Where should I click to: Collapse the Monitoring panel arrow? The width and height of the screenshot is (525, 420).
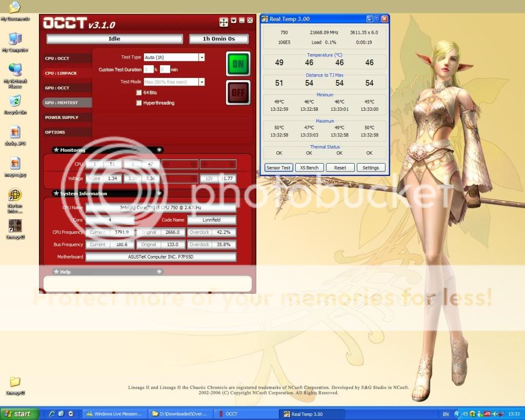pyautogui.click(x=159, y=150)
